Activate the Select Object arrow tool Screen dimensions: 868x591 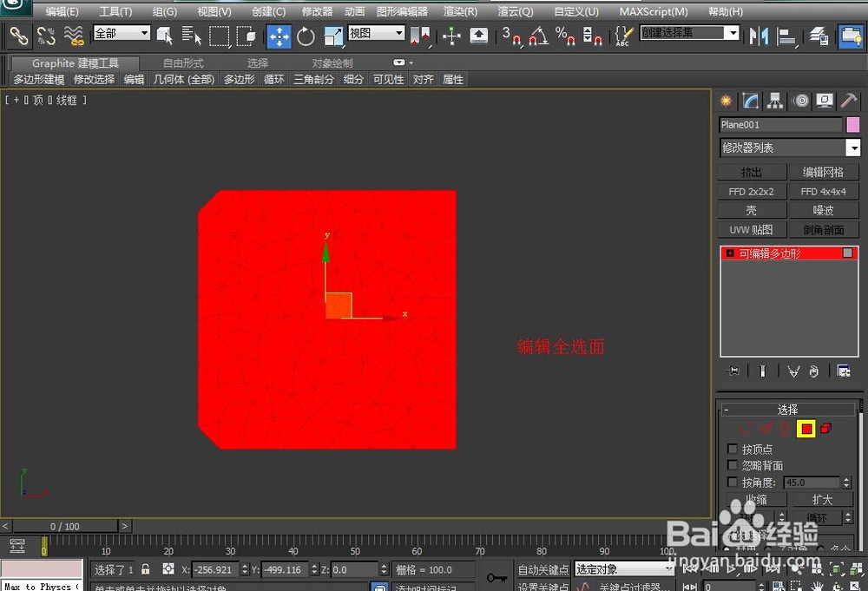coord(164,36)
